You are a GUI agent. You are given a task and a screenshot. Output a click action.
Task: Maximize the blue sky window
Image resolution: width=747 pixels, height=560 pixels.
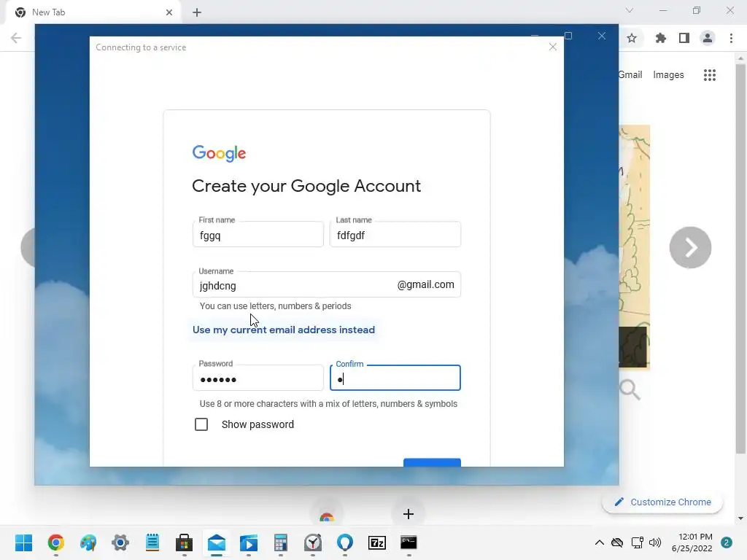(x=568, y=36)
